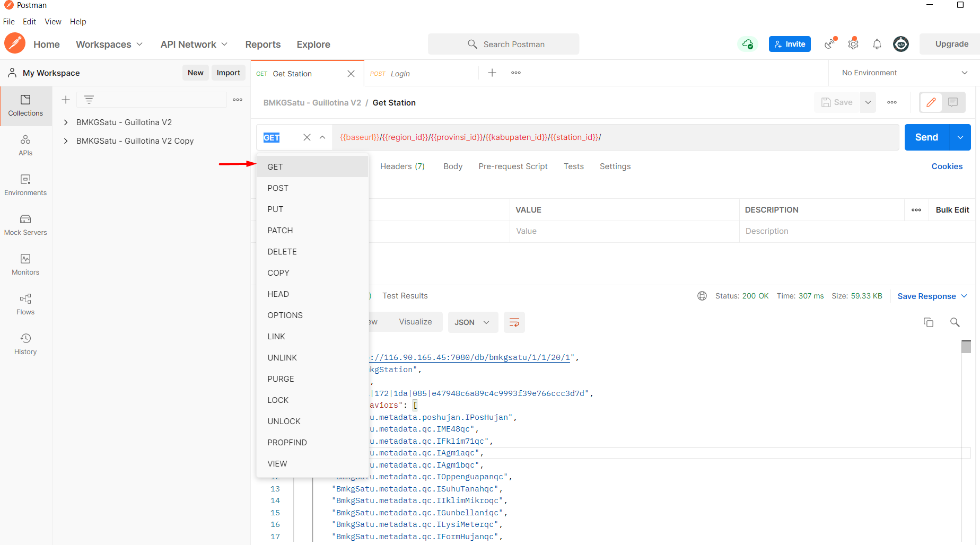Viewport: 980px width, 545px height.
Task: Open Collections sidebar panel
Action: (25, 106)
